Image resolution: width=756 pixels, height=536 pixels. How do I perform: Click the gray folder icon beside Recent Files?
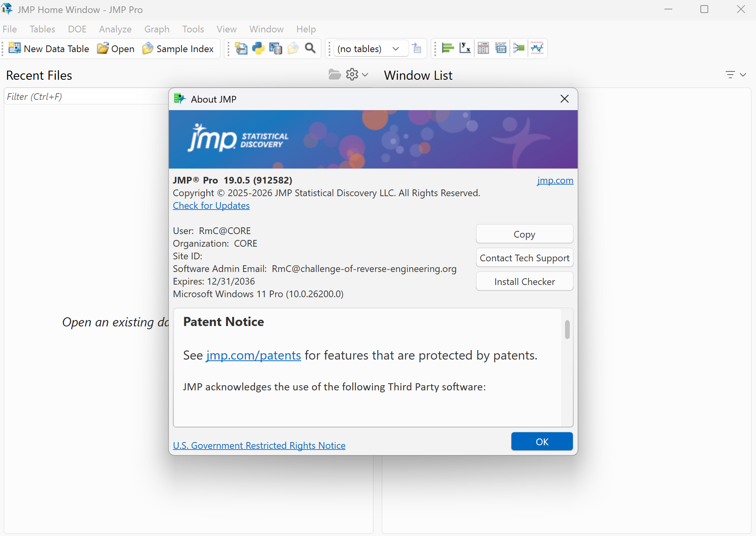pos(335,74)
